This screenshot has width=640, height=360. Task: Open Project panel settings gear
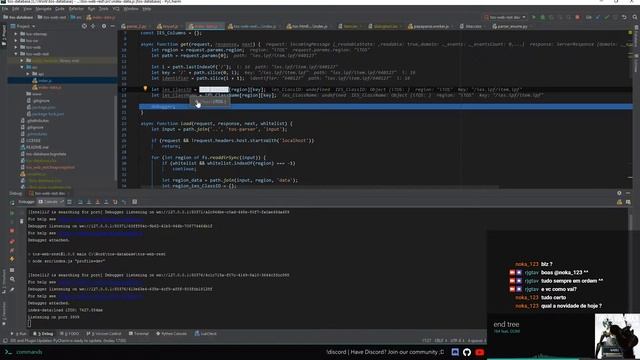[104, 26]
